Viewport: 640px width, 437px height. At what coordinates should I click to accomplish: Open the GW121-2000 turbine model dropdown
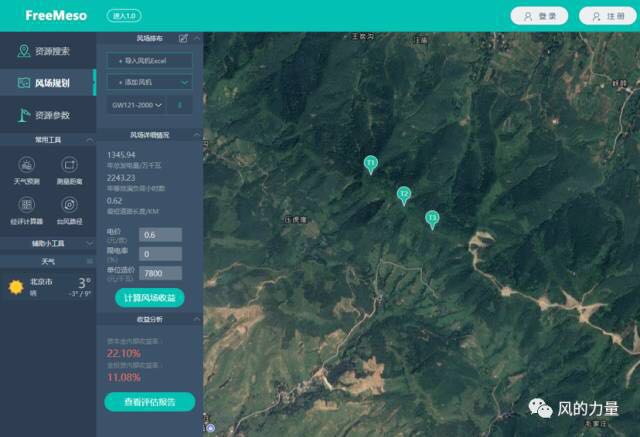(137, 105)
